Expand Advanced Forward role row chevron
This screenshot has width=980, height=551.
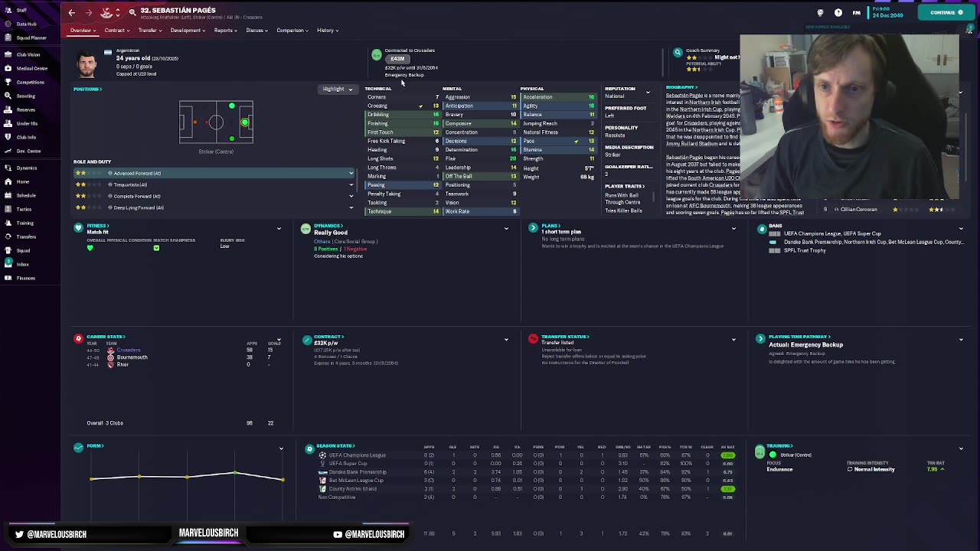pyautogui.click(x=351, y=174)
